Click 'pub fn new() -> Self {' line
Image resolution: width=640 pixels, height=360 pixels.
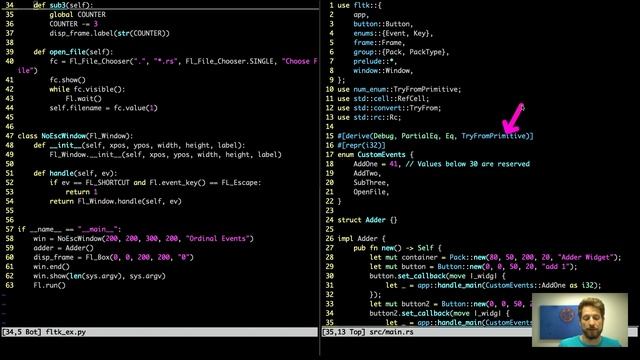(398, 248)
